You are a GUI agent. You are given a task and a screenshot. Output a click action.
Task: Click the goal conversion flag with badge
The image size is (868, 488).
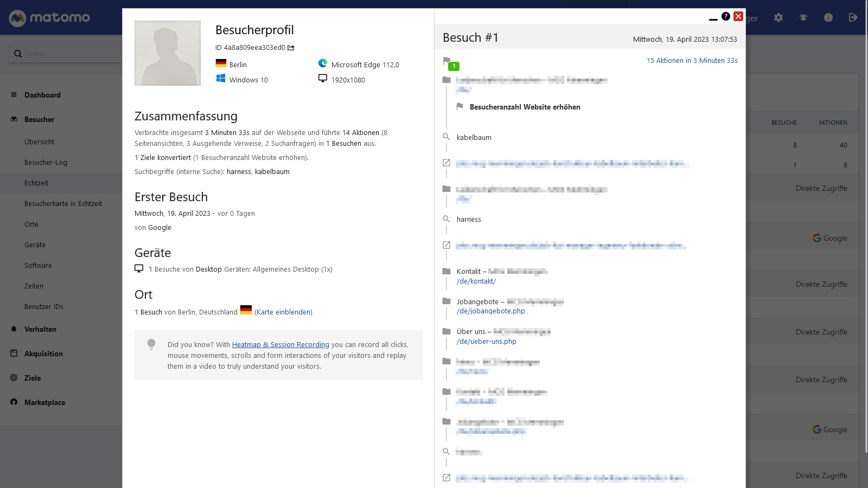coord(450,63)
